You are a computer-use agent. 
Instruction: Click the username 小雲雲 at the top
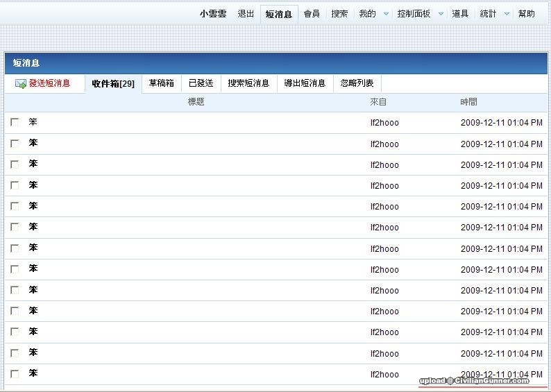coord(213,14)
